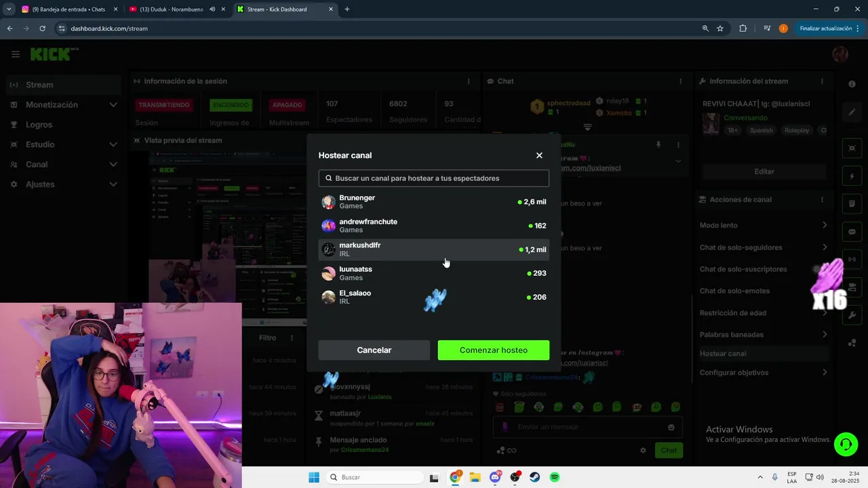The image size is (868, 488).
Task: Pick luunaatss channel from the list
Action: tap(434, 273)
